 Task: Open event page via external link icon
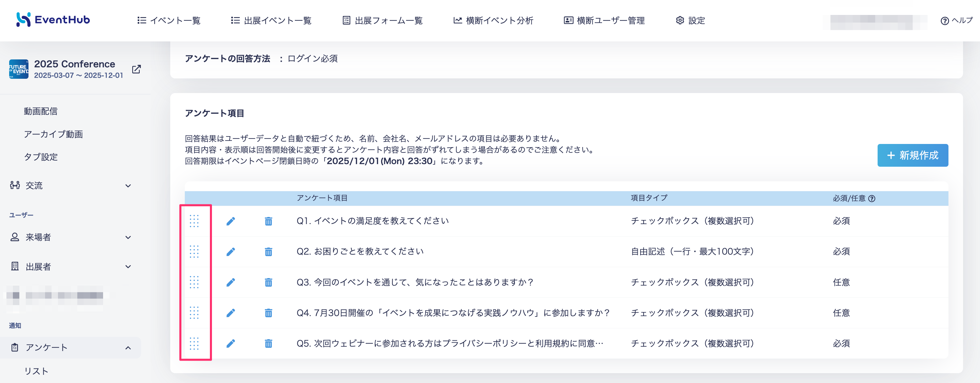point(136,69)
